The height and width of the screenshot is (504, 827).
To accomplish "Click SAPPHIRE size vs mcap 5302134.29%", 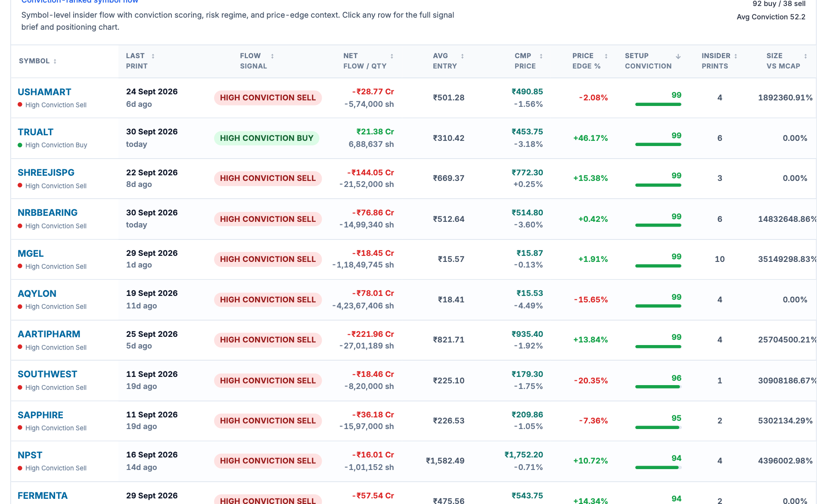I will 786,420.
